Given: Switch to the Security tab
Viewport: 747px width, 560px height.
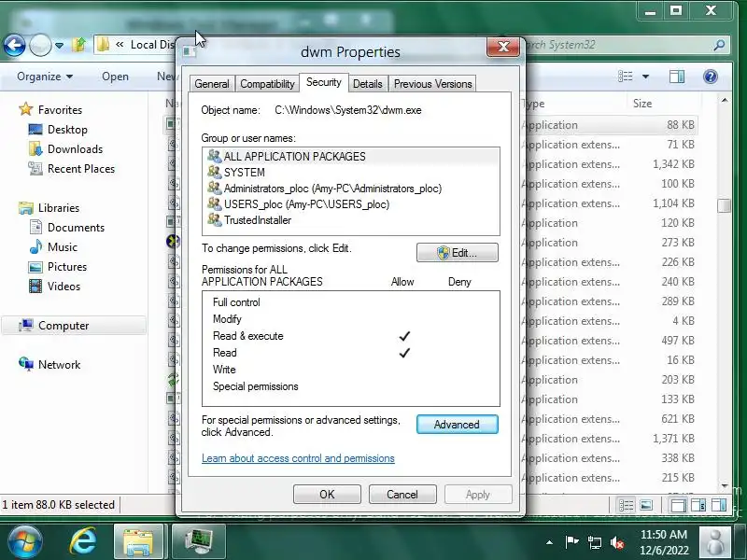Looking at the screenshot, I should click(x=323, y=82).
